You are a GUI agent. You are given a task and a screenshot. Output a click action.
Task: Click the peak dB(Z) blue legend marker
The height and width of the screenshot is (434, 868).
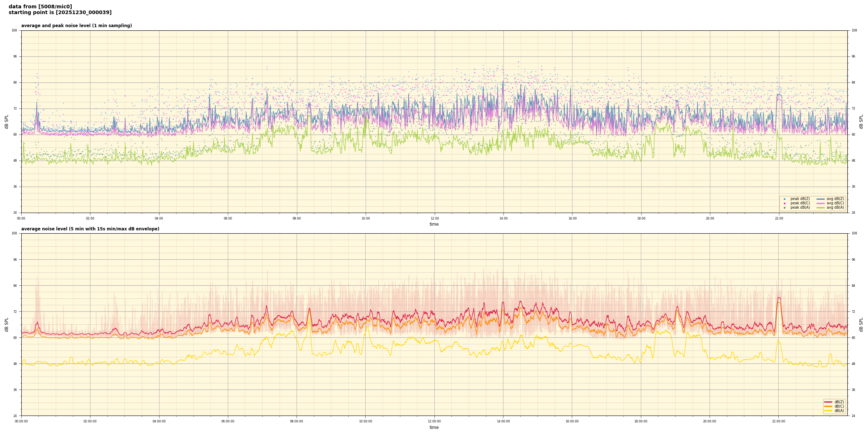click(x=784, y=199)
